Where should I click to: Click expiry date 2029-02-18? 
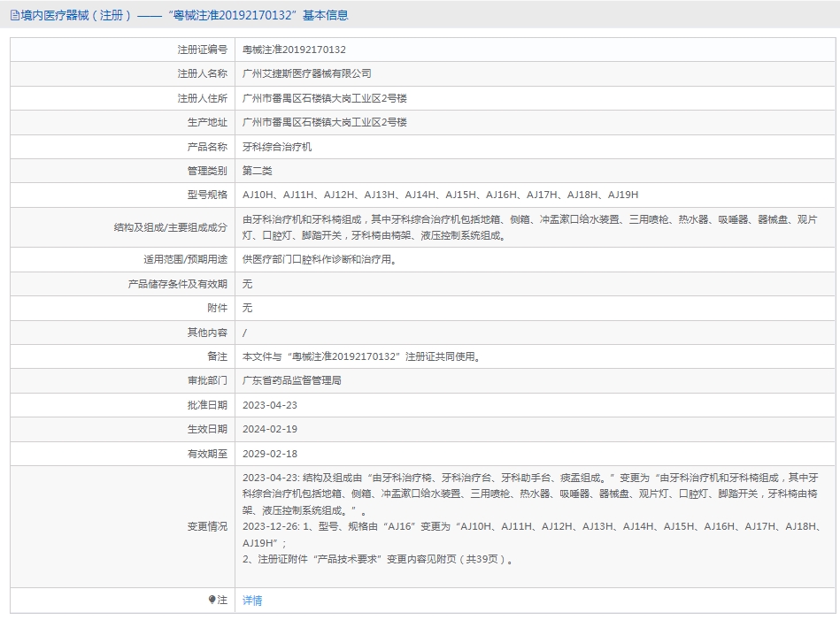[x=270, y=453]
